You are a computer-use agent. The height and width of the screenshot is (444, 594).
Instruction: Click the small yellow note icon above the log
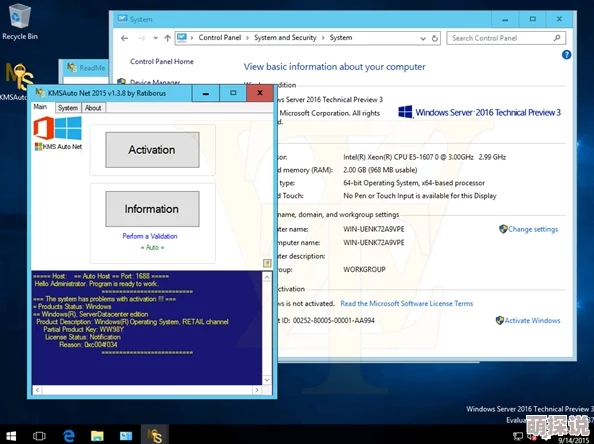point(267,263)
